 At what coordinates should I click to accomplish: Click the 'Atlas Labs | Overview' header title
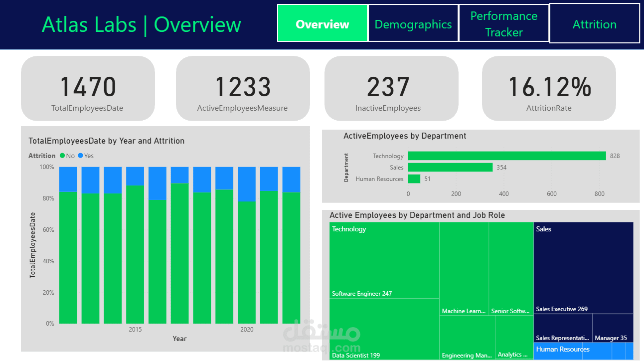[x=142, y=24]
